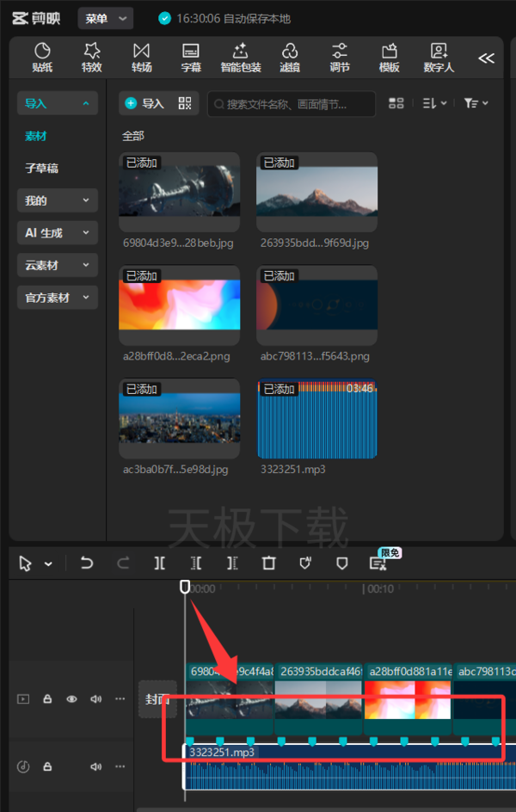
Task: Mute the video track audio
Action: (95, 699)
